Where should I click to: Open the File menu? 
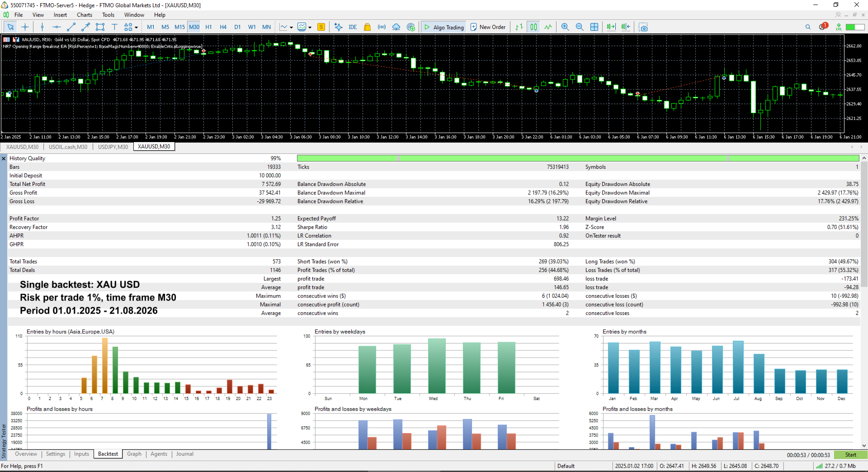19,15
